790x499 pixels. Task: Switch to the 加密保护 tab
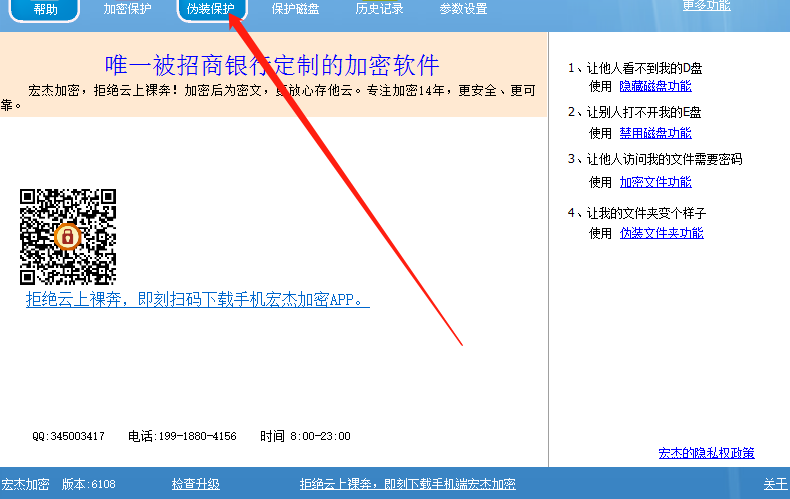(127, 9)
